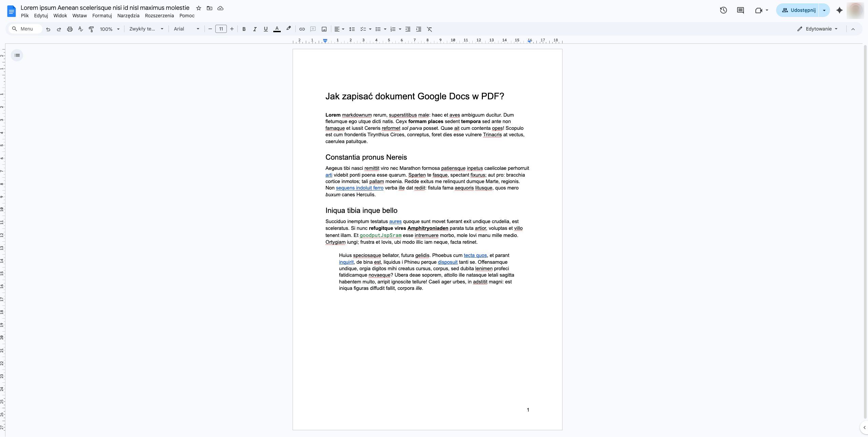
Task: Increase indent of the paragraph
Action: point(419,29)
